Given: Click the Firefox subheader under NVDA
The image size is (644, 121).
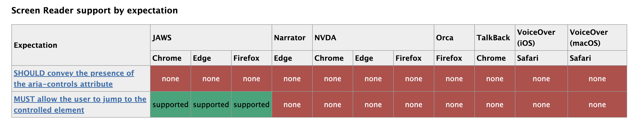Looking at the screenshot, I should coord(408,58).
